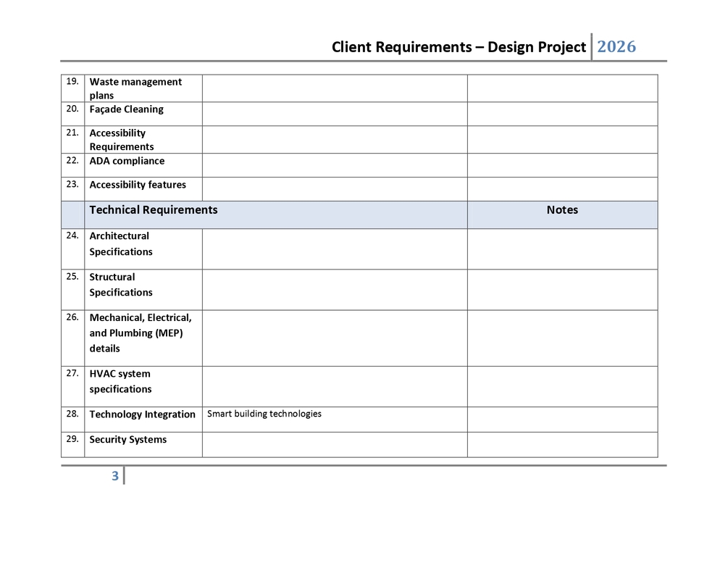728x563 pixels.
Task: Click the empty description cell for HVAC system specifications
Action: point(335,386)
